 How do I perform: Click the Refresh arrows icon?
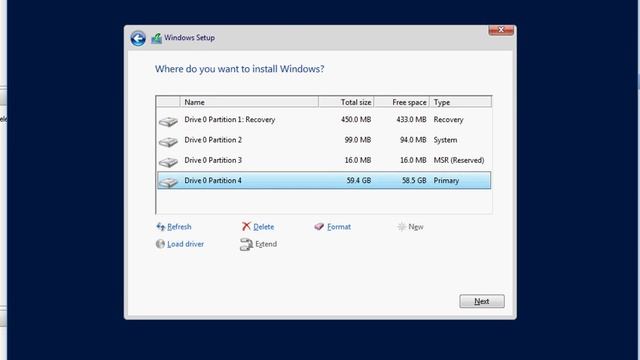(160, 227)
